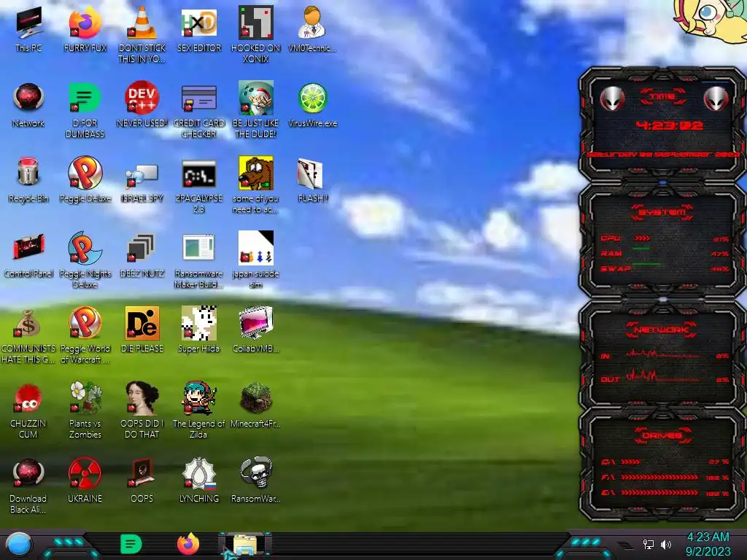Switch to Firefox in the taskbar
This screenshot has width=747, height=560.
[188, 544]
